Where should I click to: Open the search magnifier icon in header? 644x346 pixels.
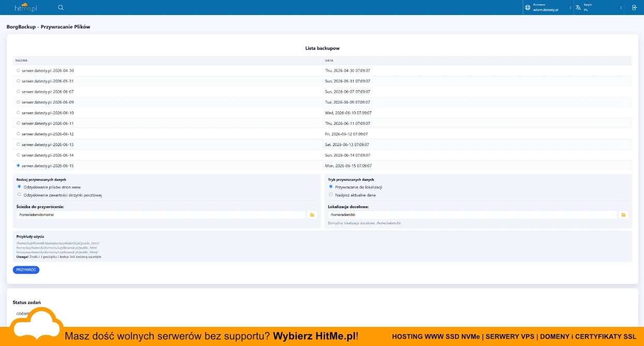61,7
